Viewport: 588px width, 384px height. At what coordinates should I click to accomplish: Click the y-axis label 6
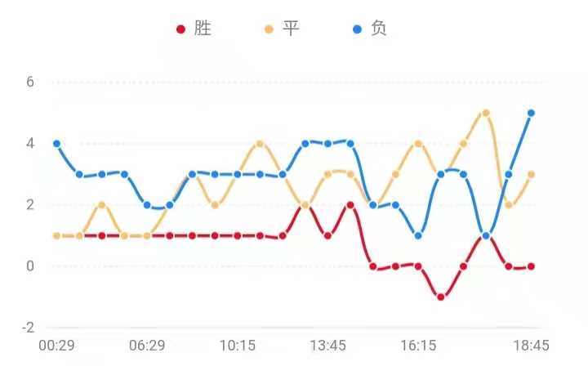(x=30, y=82)
